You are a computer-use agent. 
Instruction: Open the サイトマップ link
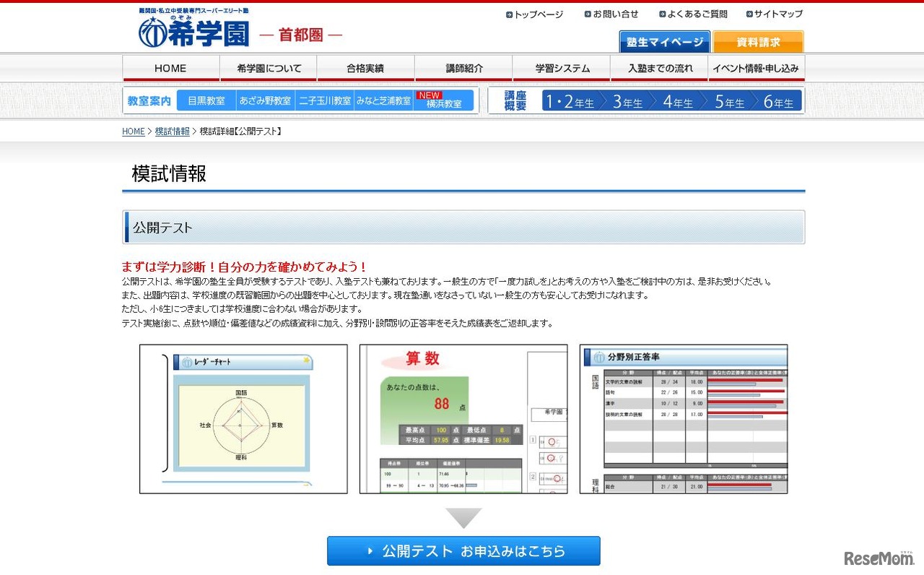775,14
